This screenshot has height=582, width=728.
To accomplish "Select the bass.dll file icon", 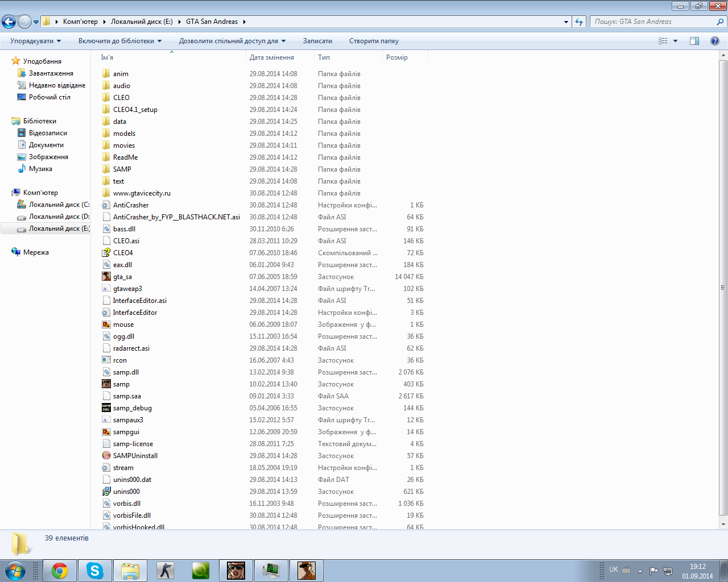I will click(x=106, y=229).
